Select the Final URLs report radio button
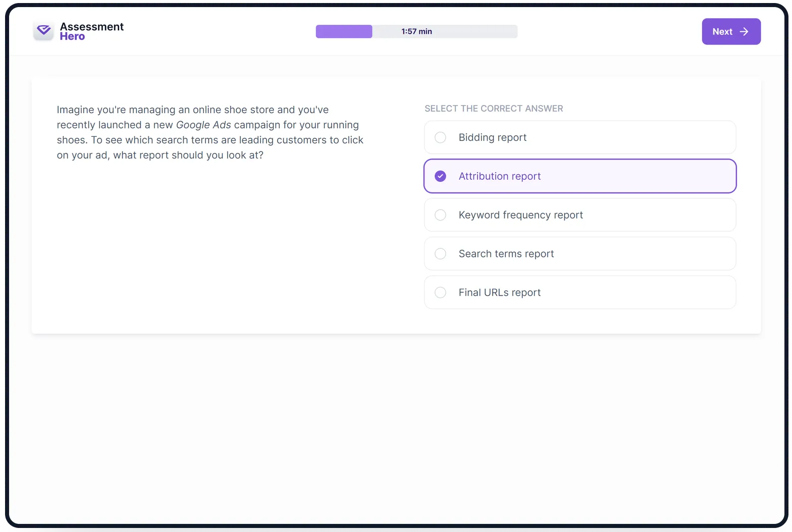792x532 pixels. pos(440,293)
